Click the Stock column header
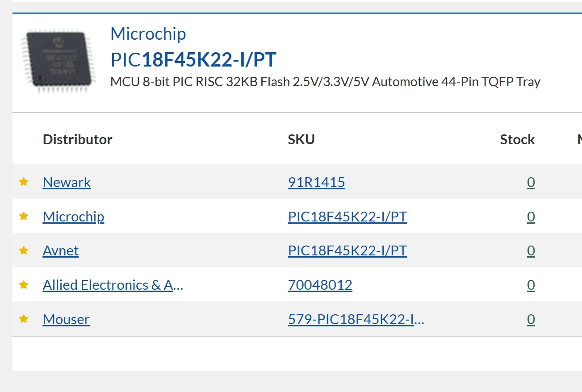Viewport: 582px width, 392px height. click(x=517, y=139)
